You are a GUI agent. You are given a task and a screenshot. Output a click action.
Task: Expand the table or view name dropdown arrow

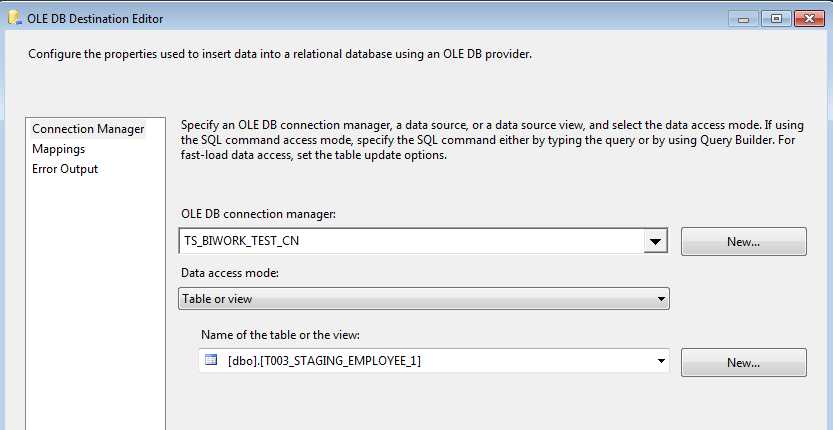tap(661, 361)
